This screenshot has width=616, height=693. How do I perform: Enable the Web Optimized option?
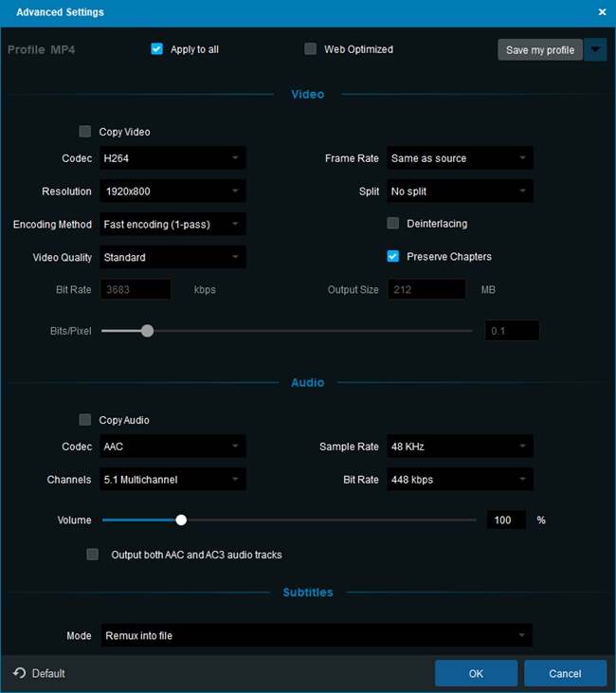[x=311, y=49]
